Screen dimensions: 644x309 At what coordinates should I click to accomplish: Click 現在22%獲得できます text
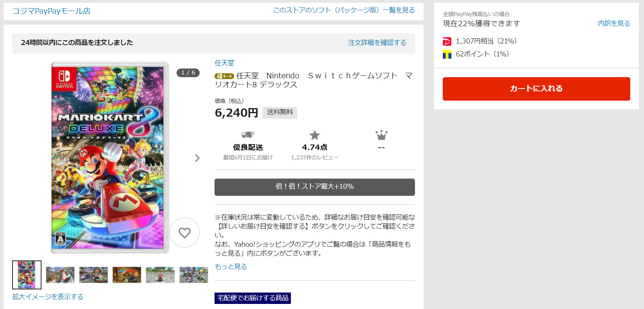[481, 23]
